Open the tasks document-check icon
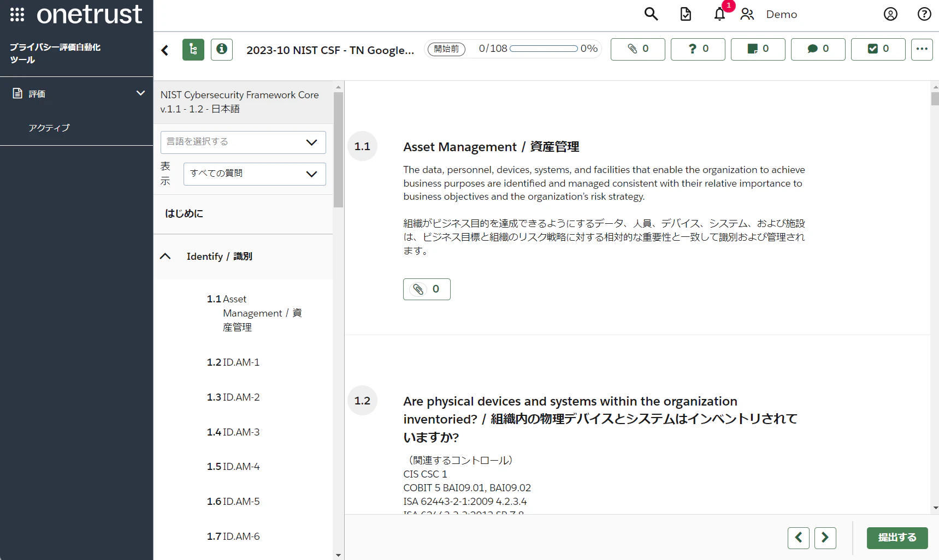939x560 pixels. coord(686,14)
